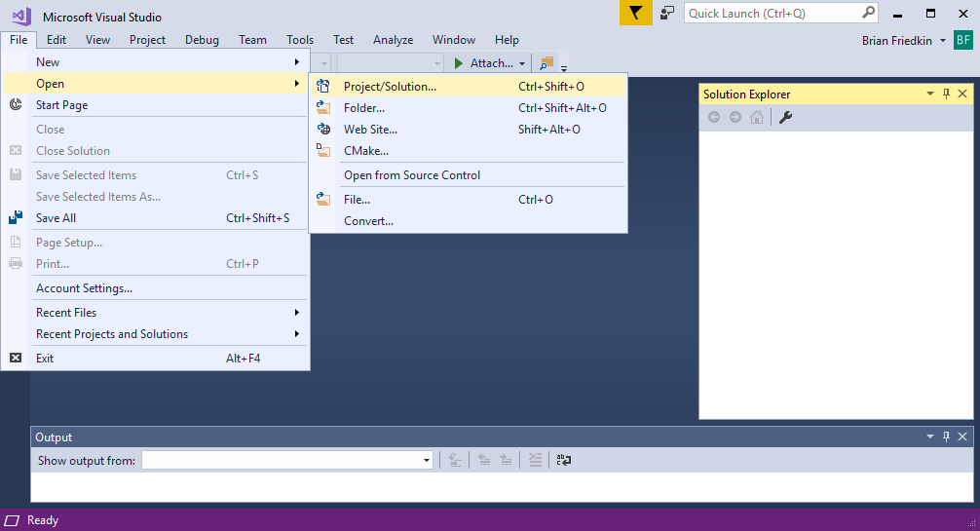
Task: Toggle word wrap icon in Output toolbar
Action: pos(564,460)
